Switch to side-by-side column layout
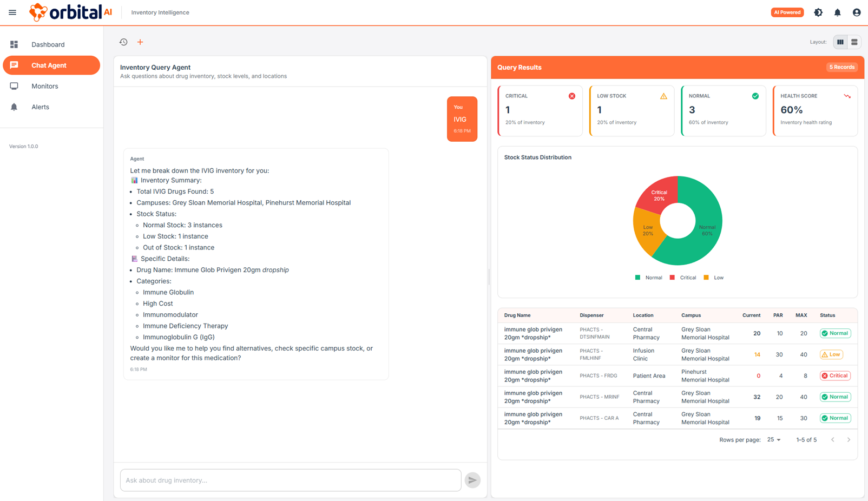This screenshot has width=868, height=501. [x=840, y=42]
